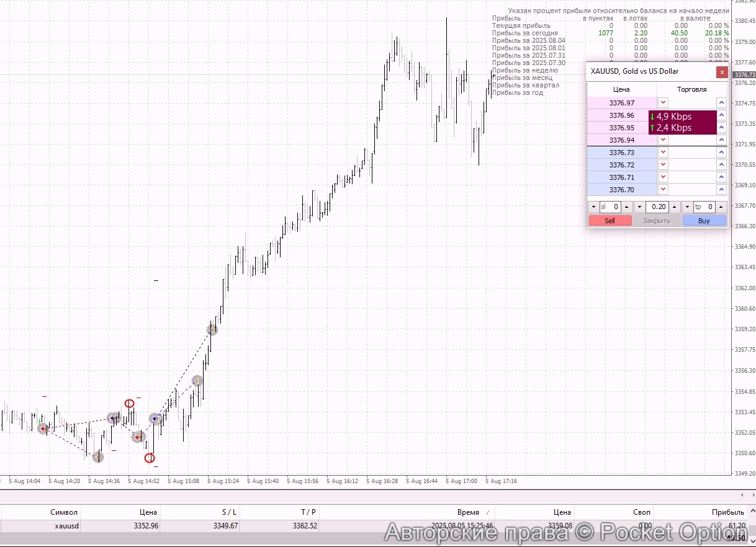Click the blue buy arrow beside price 3376.94
Viewport: 756px width, 547px height.
(721, 140)
